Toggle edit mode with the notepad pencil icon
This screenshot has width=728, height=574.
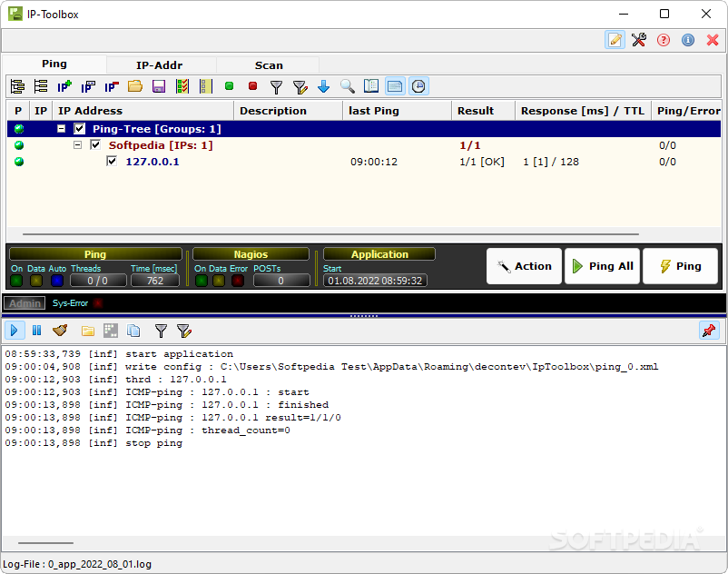pyautogui.click(x=615, y=40)
